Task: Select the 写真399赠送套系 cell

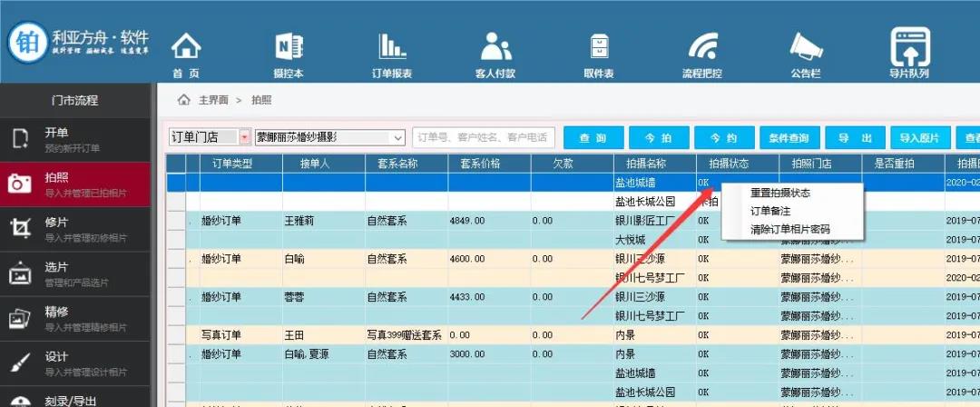Action: pyautogui.click(x=407, y=335)
